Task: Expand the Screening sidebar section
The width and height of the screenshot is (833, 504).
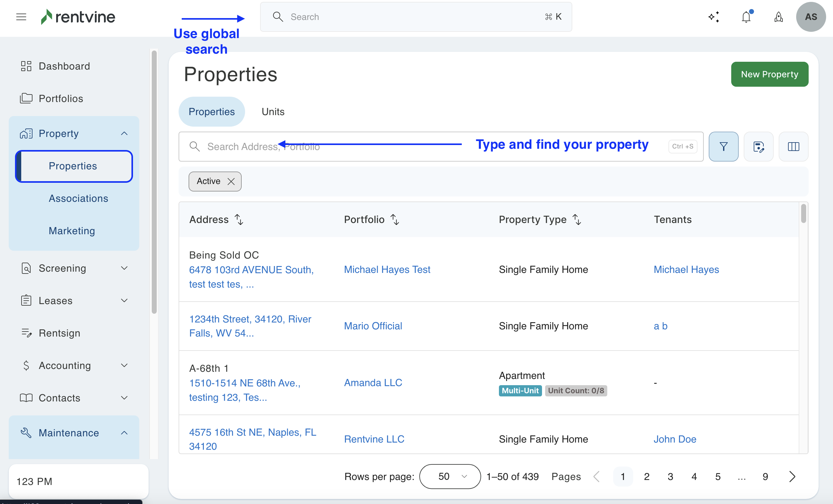Action: coord(124,268)
